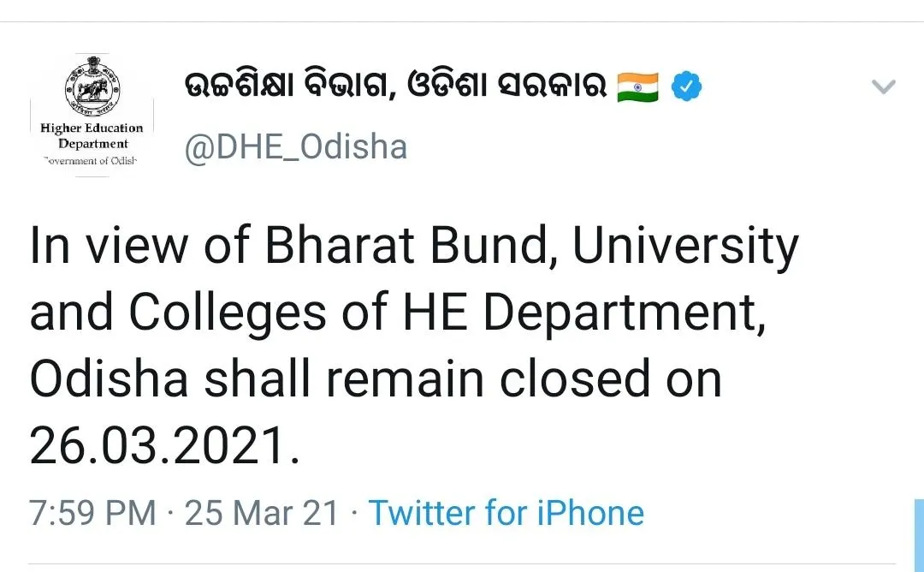This screenshot has width=924, height=572.
Task: Click the blue verified checkmark badge
Action: pyautogui.click(x=686, y=86)
